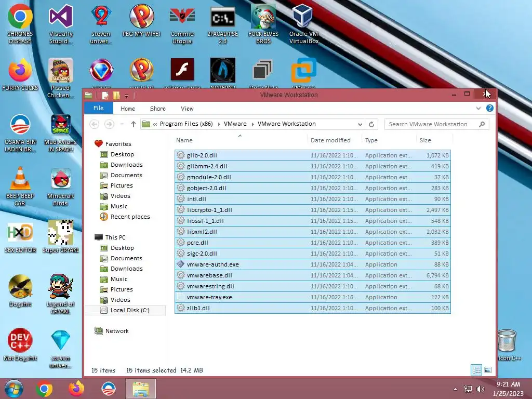Switch to the Home ribbon tab
Viewport: 532px width, 399px height.
[x=128, y=109]
